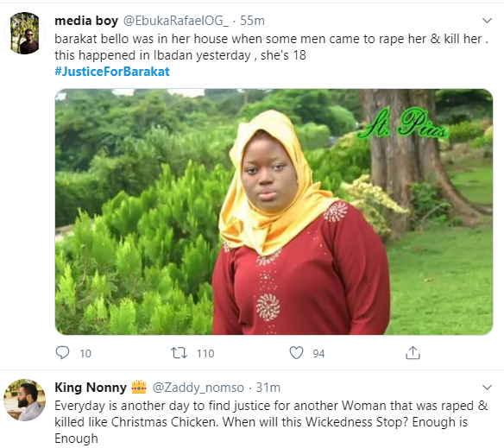
Task: Open the share upload icon
Action: pos(413,352)
